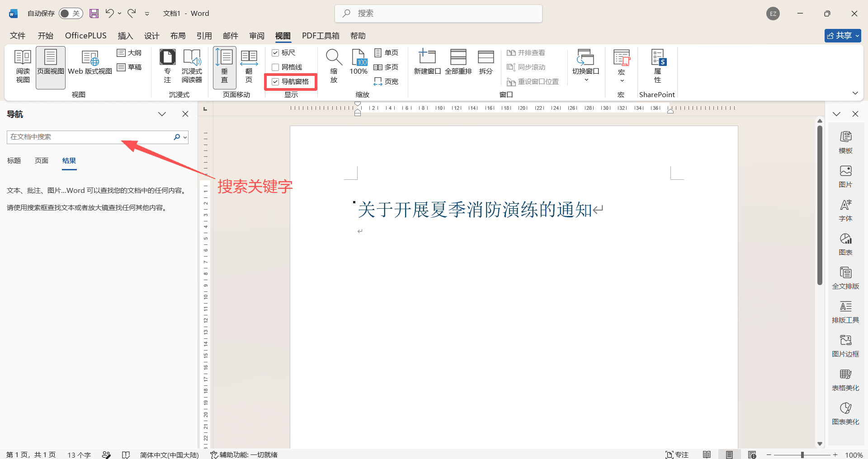This screenshot has width=868, height=459.
Task: Open templates (模板) in side panel
Action: click(846, 142)
